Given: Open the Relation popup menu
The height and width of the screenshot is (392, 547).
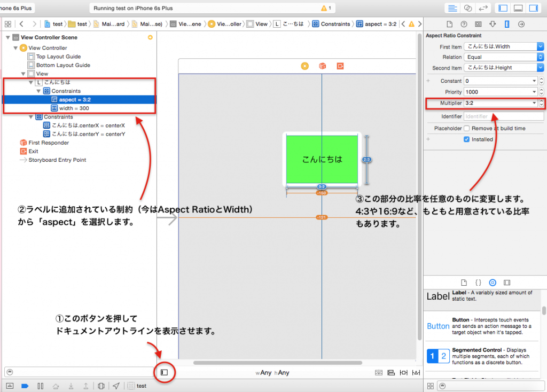Looking at the screenshot, I should [540, 57].
